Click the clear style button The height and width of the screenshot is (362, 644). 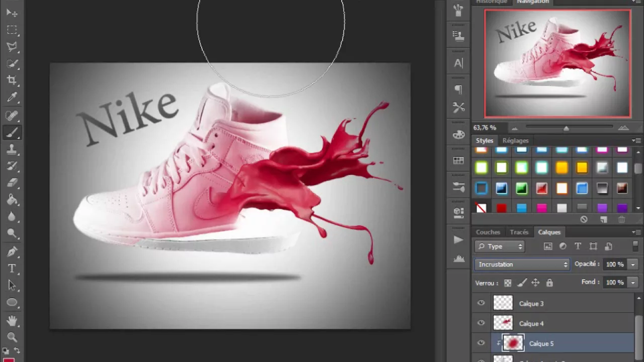coord(584,220)
